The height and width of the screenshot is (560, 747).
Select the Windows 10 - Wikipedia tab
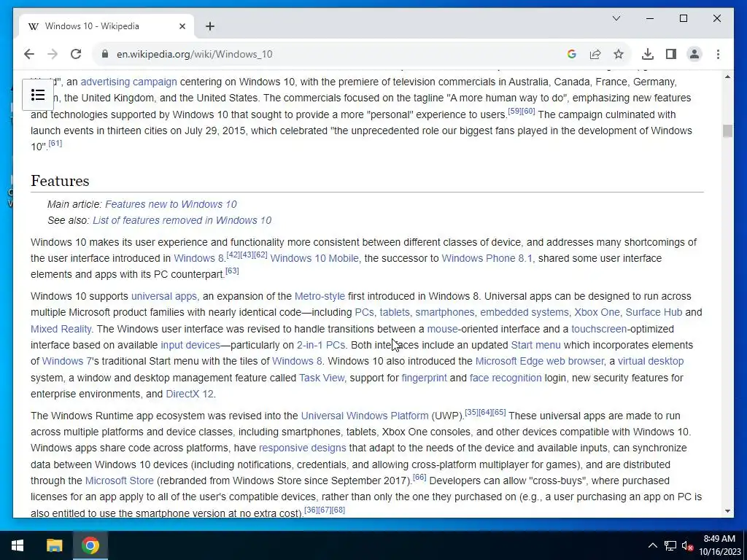tap(107, 26)
